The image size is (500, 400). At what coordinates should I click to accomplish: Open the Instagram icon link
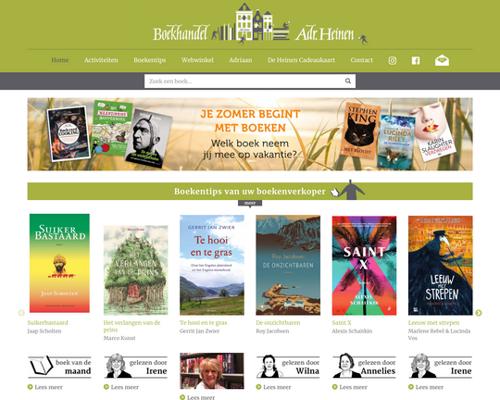pos(392,60)
